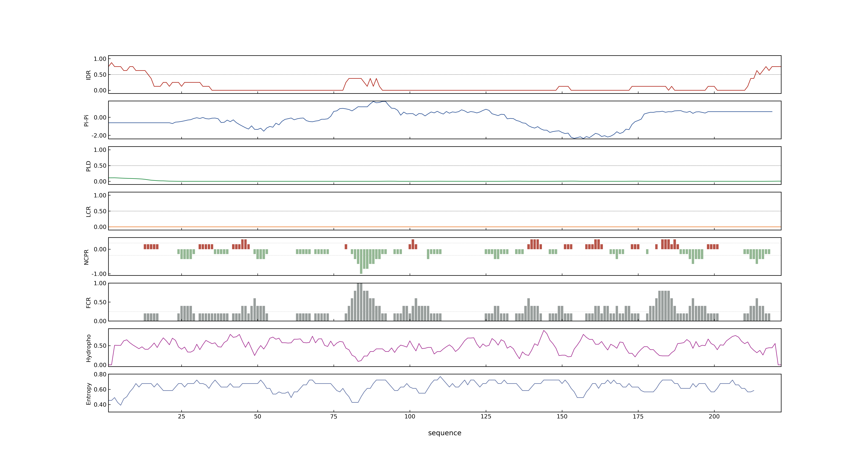Click the x-axis tick label 150
Screen dimensions: 868x463
562,416
